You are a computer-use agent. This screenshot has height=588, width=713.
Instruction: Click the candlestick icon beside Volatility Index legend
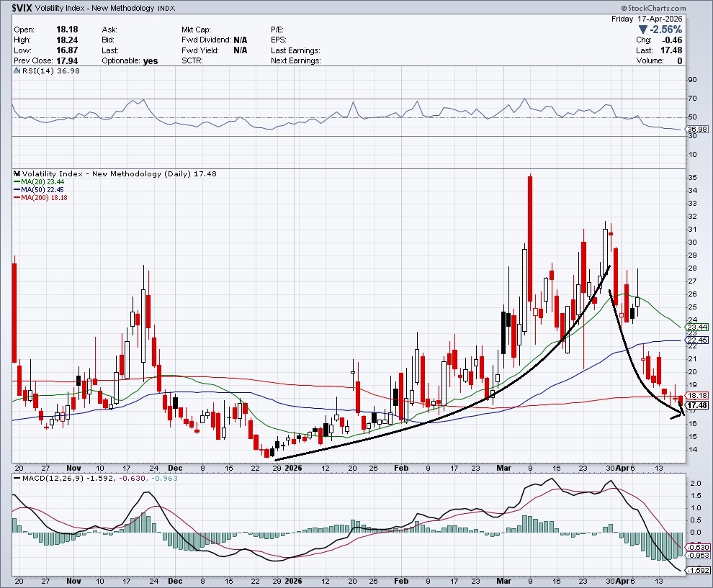coord(17,174)
